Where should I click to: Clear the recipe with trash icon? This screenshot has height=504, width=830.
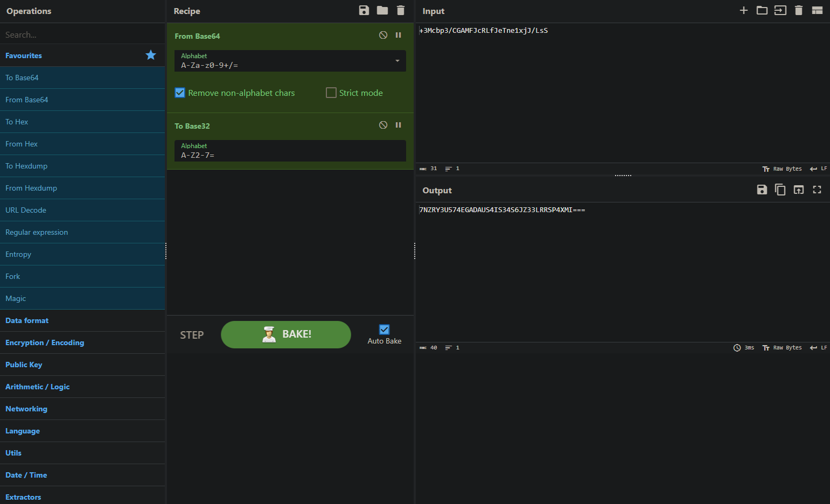pyautogui.click(x=401, y=11)
